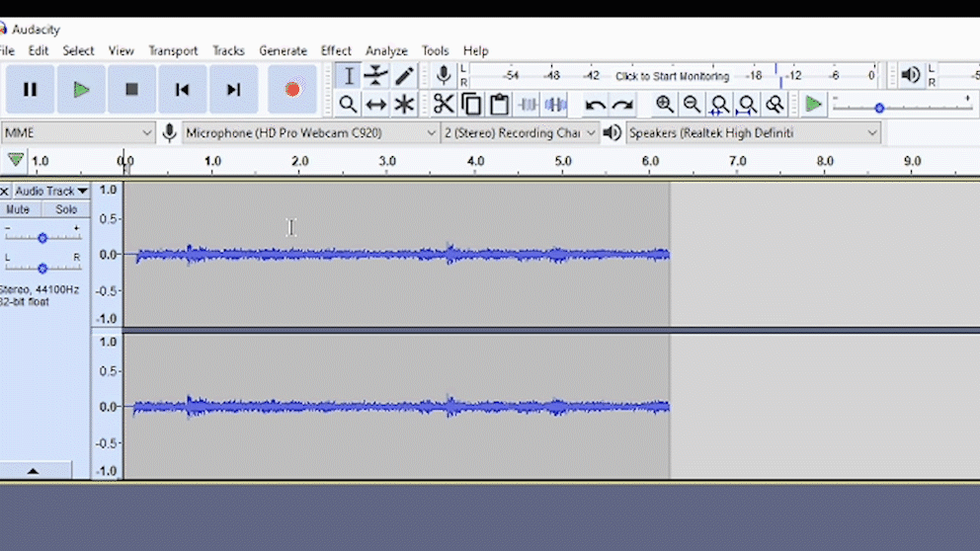Select the Multi-Tool asterisk icon
This screenshot has width=980, height=551.
click(404, 104)
